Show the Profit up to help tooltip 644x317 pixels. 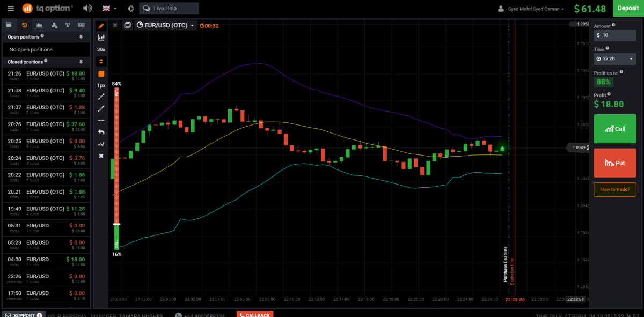pyautogui.click(x=621, y=72)
